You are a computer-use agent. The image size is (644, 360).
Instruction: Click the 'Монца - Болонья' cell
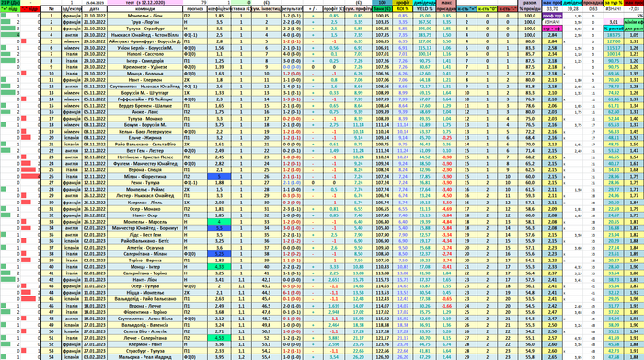click(145, 74)
